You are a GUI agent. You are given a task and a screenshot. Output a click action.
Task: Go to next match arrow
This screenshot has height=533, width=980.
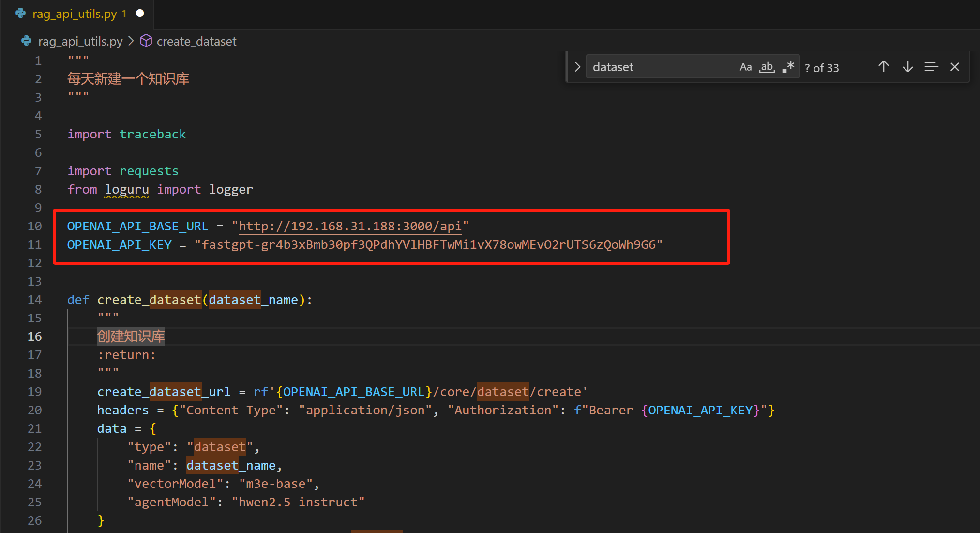coord(908,67)
